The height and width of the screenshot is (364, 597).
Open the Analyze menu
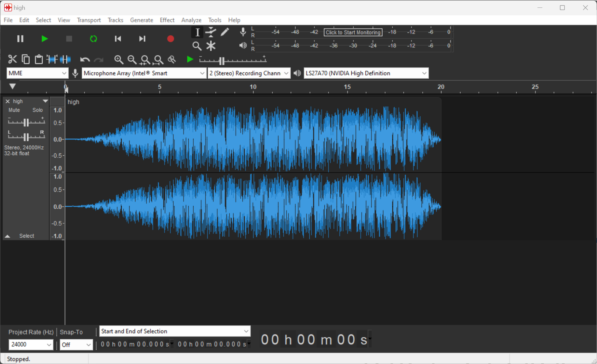tap(191, 20)
